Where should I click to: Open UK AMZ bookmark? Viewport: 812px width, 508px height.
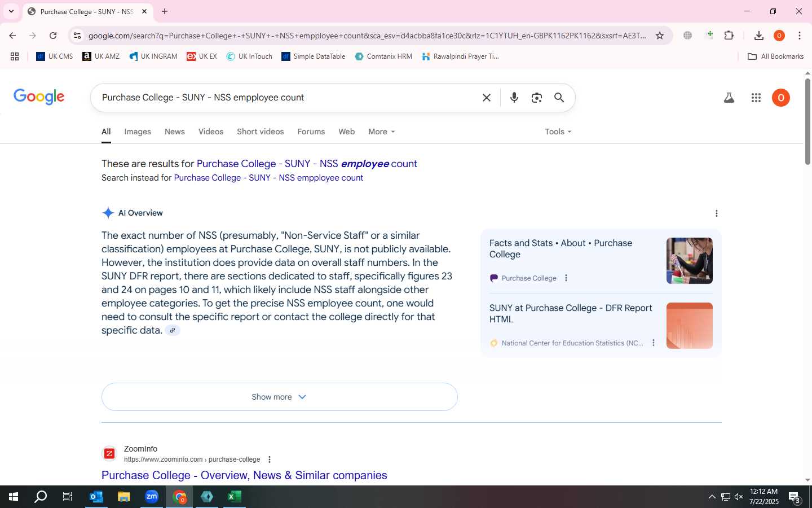(101, 56)
